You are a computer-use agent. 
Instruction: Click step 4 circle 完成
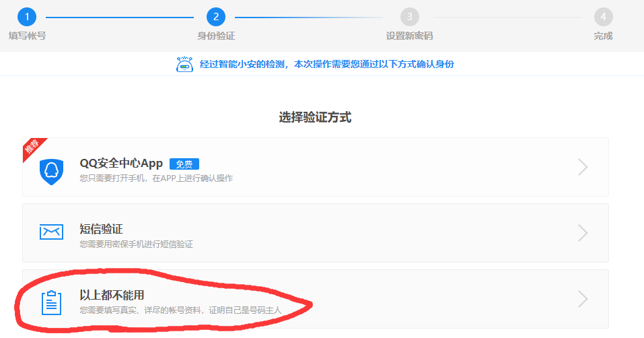[x=604, y=17]
